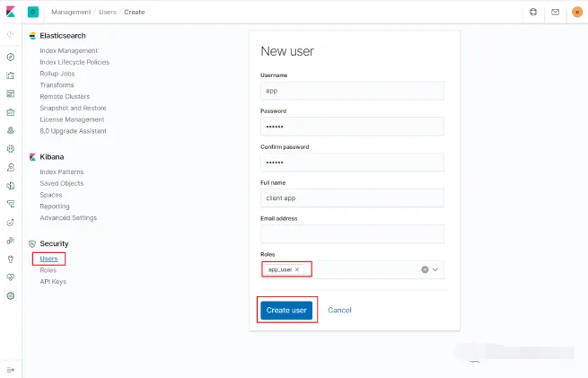This screenshot has width=588, height=378.
Task: Click the Cancel link
Action: tap(339, 310)
